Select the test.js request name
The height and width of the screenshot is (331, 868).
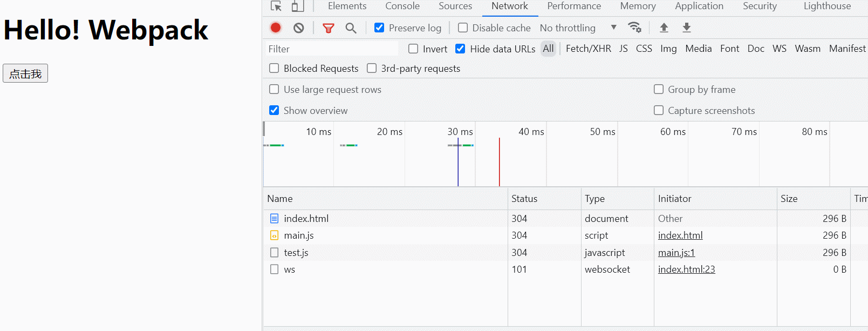click(296, 253)
